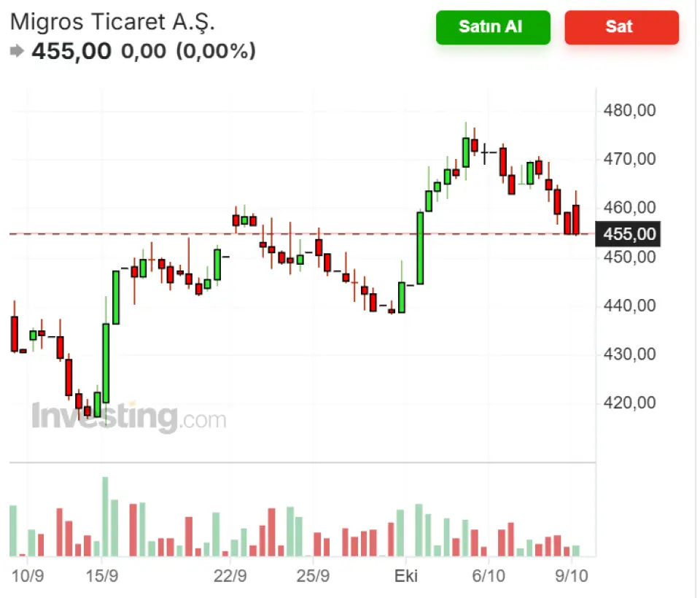This screenshot has width=700, height=598.
Task: Select the 6/10 date label
Action: (x=489, y=576)
